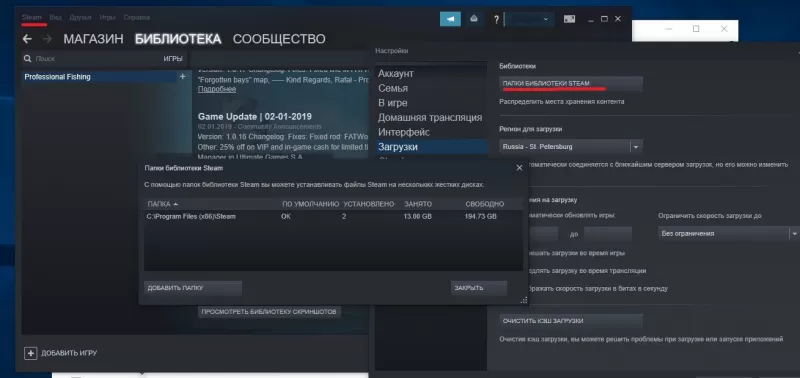Switch to Big Picture mode icon
The image size is (800, 378).
pos(569,19)
